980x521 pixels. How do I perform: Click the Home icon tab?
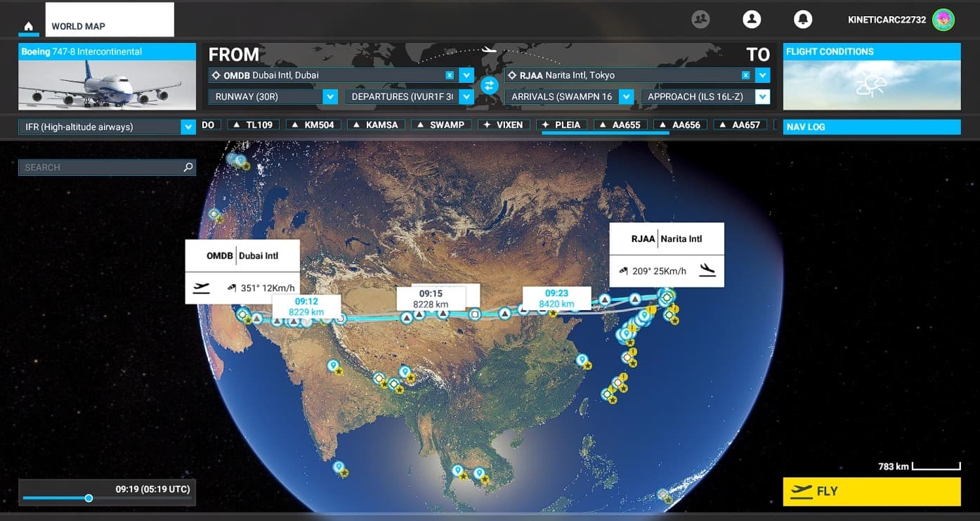point(29,27)
